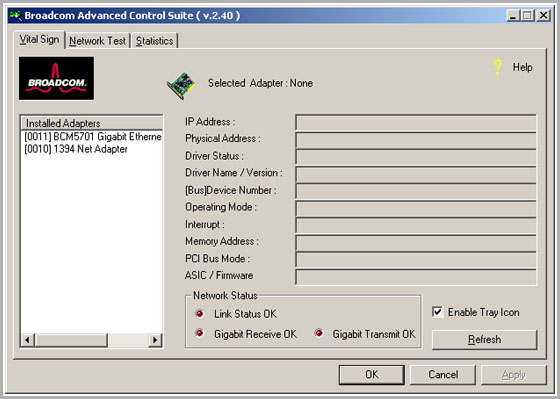Close the Broadcom Advanced Control Suite window

click(544, 15)
